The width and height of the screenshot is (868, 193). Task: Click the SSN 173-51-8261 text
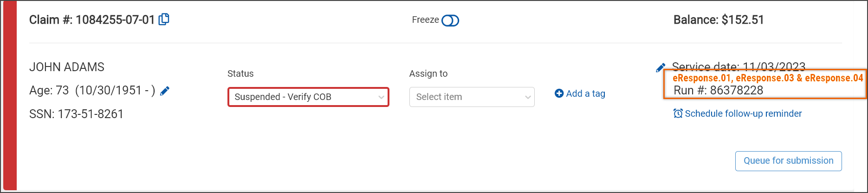point(76,114)
